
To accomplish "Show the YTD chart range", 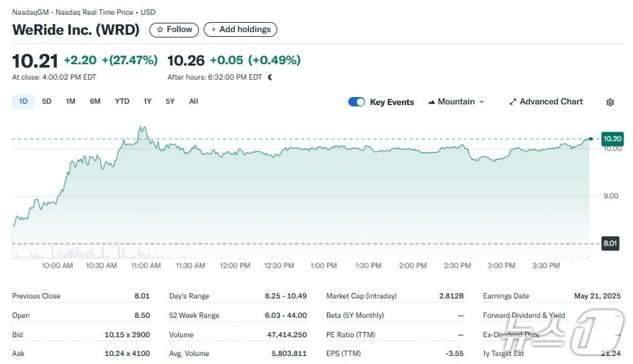I will [122, 102].
